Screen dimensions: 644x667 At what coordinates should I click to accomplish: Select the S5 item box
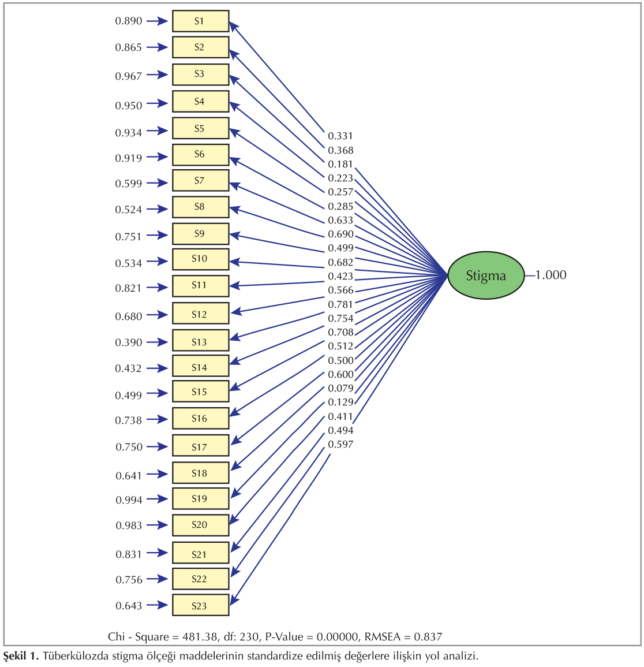pos(200,128)
